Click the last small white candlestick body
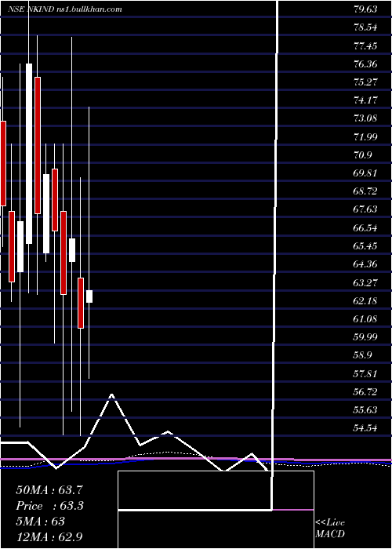392x549 pixels. (89, 296)
